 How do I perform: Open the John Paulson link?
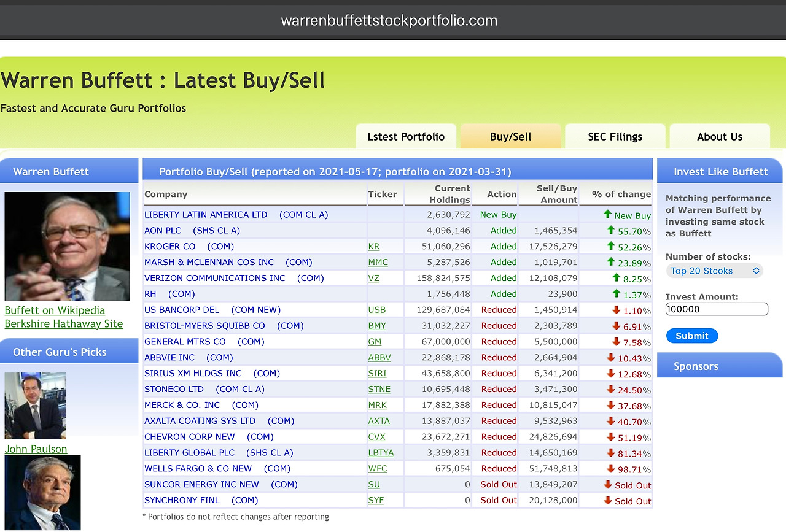36,449
